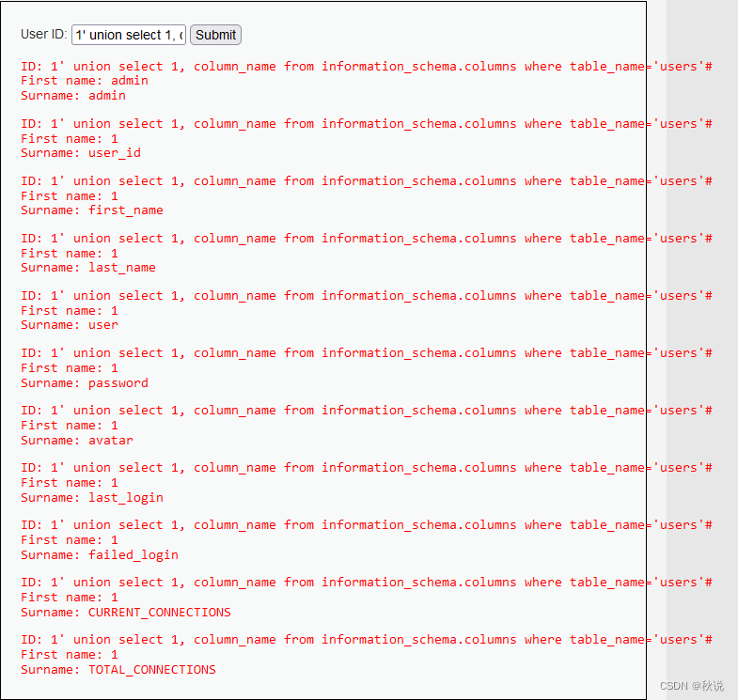Select the 'Surname: failed_login' text
The height and width of the screenshot is (700, 738).
point(100,555)
